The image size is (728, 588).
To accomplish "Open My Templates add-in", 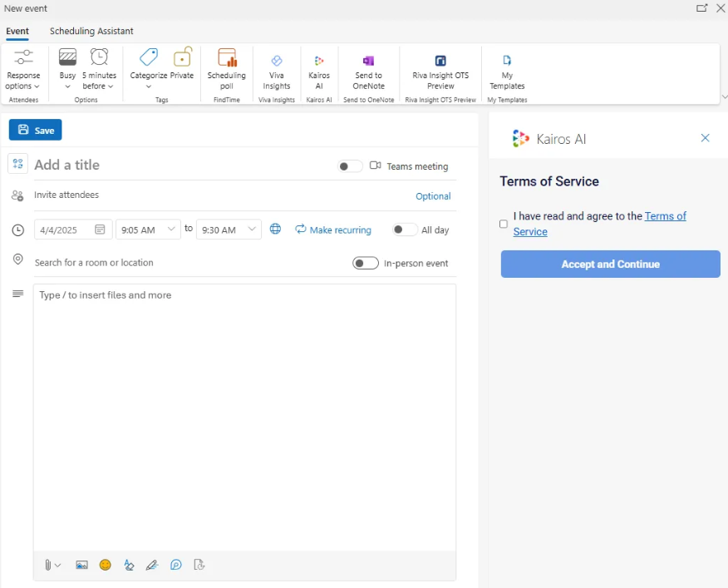I will (x=507, y=69).
